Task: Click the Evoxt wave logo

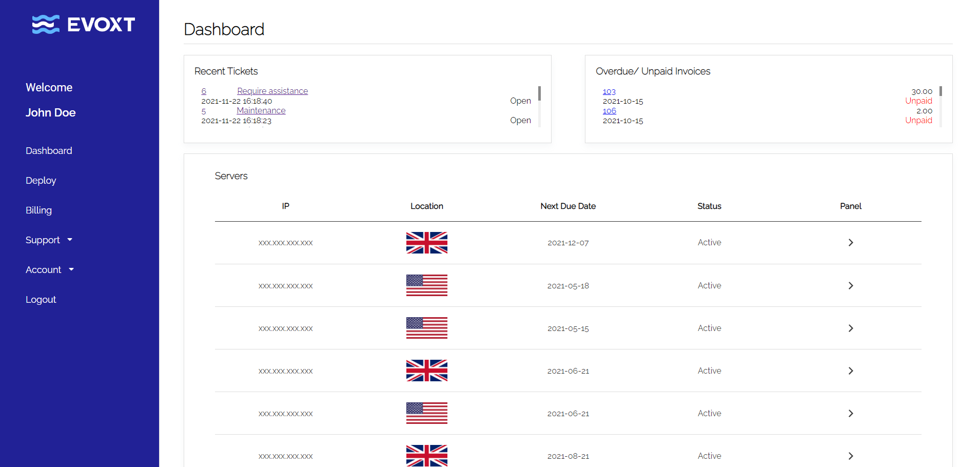Action: point(46,24)
